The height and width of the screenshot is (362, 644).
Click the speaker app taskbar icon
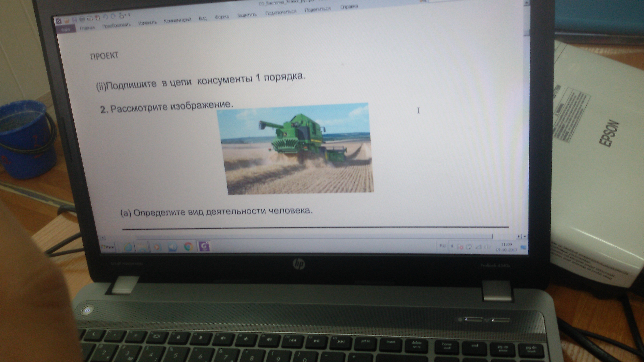click(172, 247)
